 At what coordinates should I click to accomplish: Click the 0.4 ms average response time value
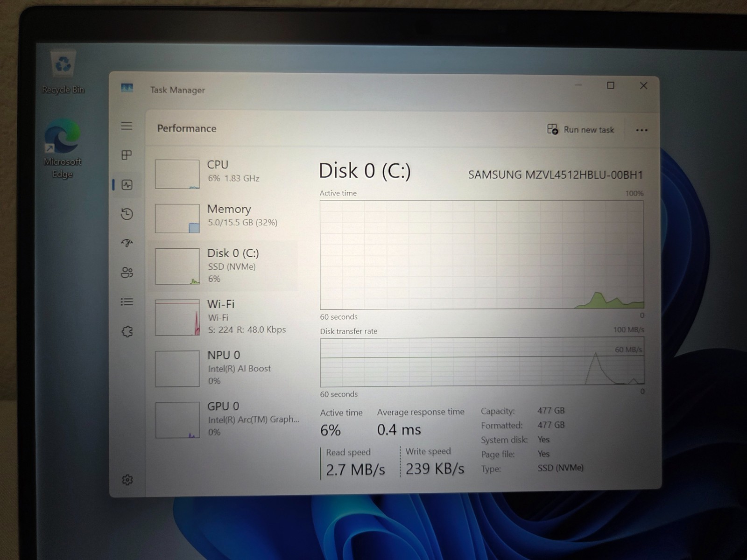point(399,429)
